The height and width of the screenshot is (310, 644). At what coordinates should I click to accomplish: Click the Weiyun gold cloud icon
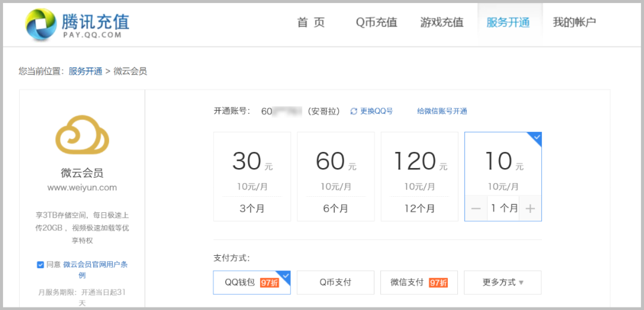point(82,135)
